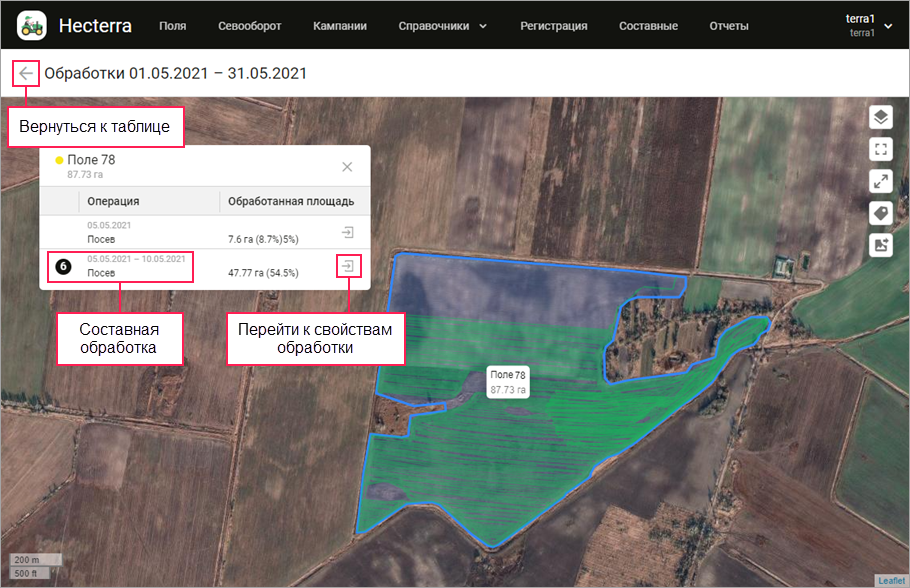
Task: Go to the Севооборот section
Action: tap(249, 26)
